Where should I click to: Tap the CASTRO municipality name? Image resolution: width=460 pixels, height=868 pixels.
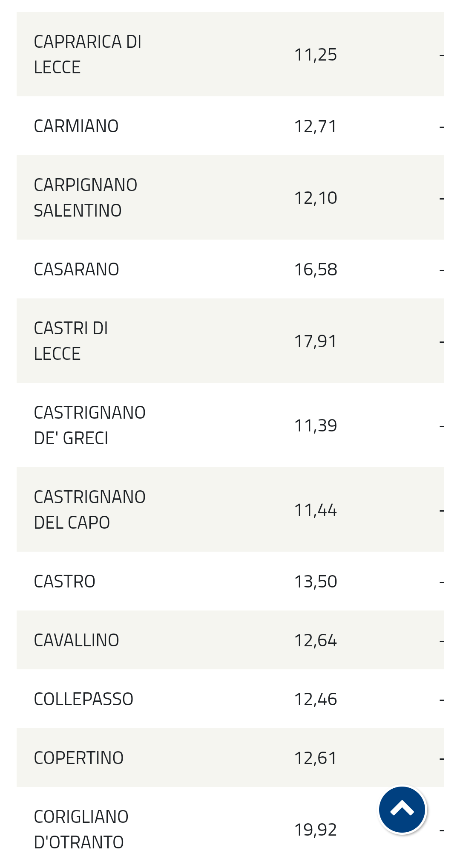click(x=64, y=582)
